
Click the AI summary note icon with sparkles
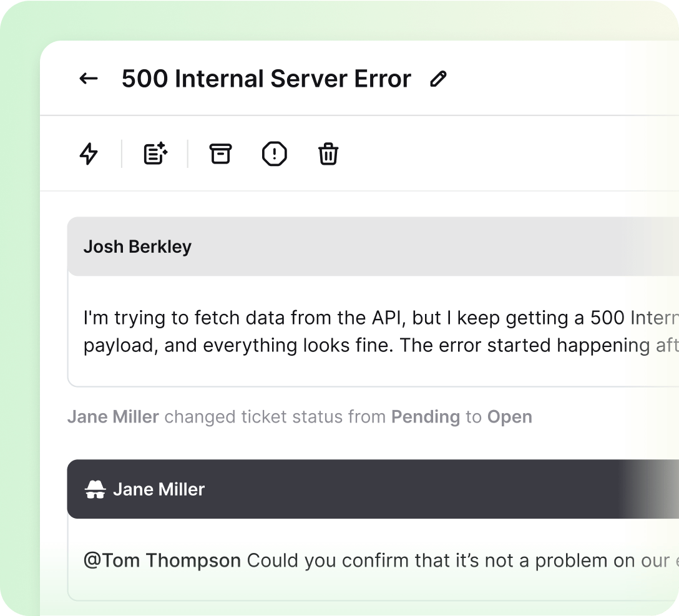[x=155, y=154]
